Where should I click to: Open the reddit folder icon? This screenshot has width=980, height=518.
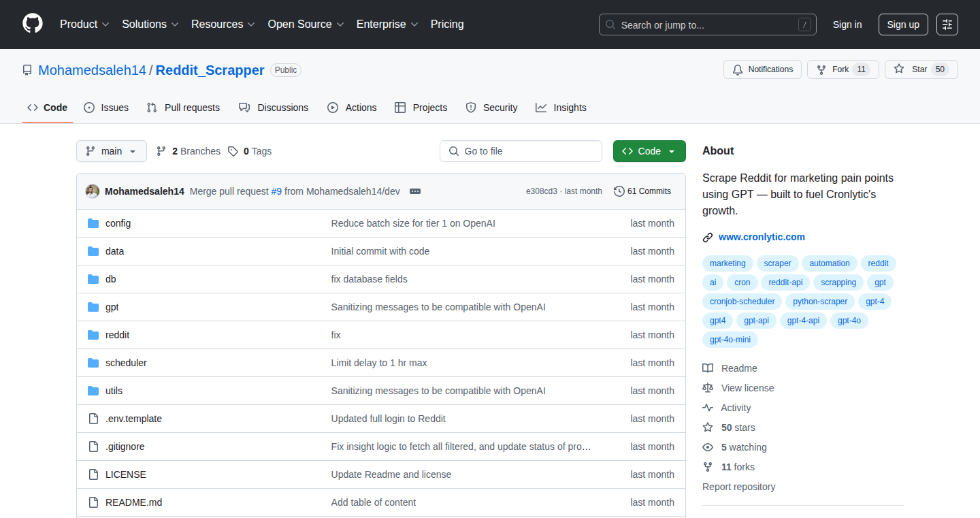coord(93,335)
